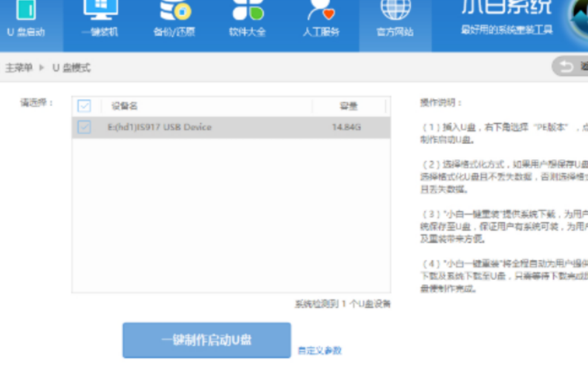Click the U盘模式 breadcrumb item
This screenshot has height=366, width=588.
coord(71,68)
